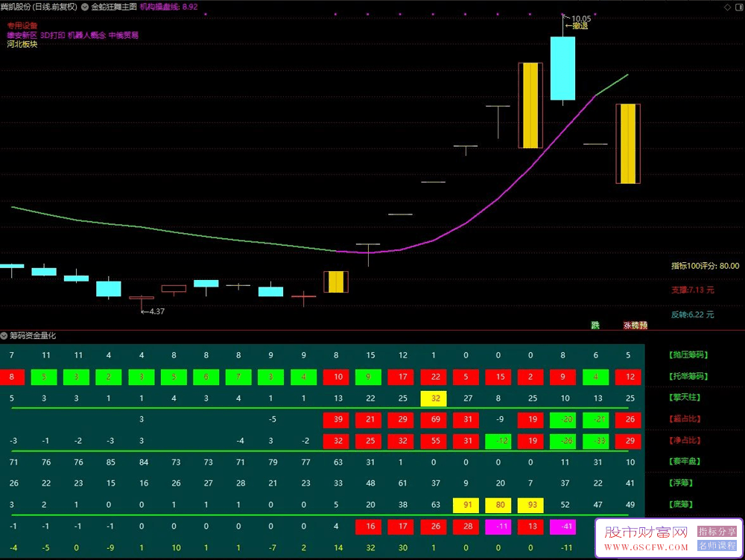Select the 反转:6.22 元 reversal label
The width and height of the screenshot is (745, 560).
pyautogui.click(x=693, y=314)
